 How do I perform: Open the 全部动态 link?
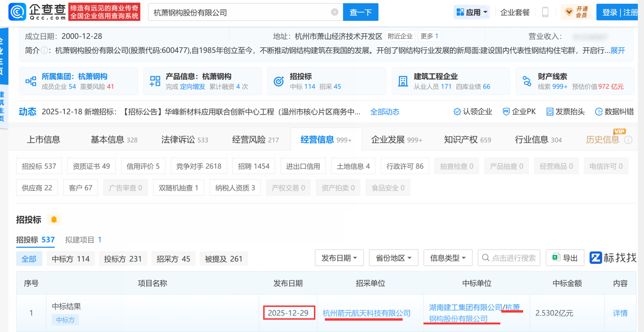pyautogui.click(x=385, y=112)
